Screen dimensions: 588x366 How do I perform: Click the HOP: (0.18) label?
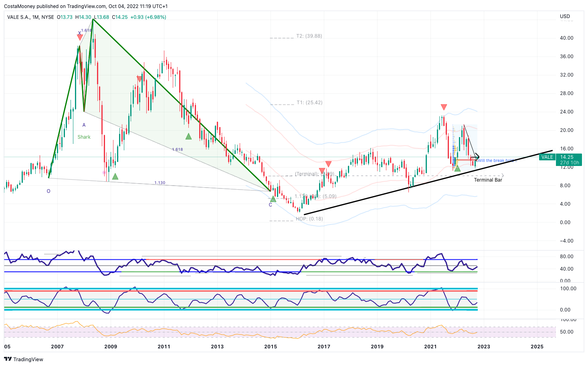[x=309, y=219]
